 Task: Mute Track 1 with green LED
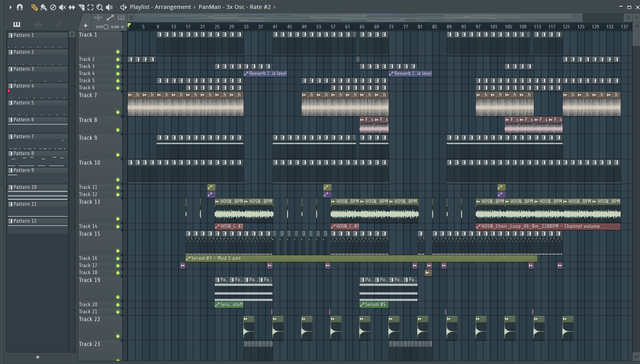coord(118,52)
